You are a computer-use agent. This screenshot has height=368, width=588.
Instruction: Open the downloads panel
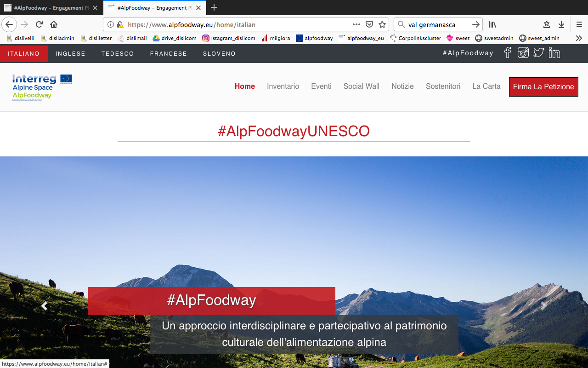(561, 24)
